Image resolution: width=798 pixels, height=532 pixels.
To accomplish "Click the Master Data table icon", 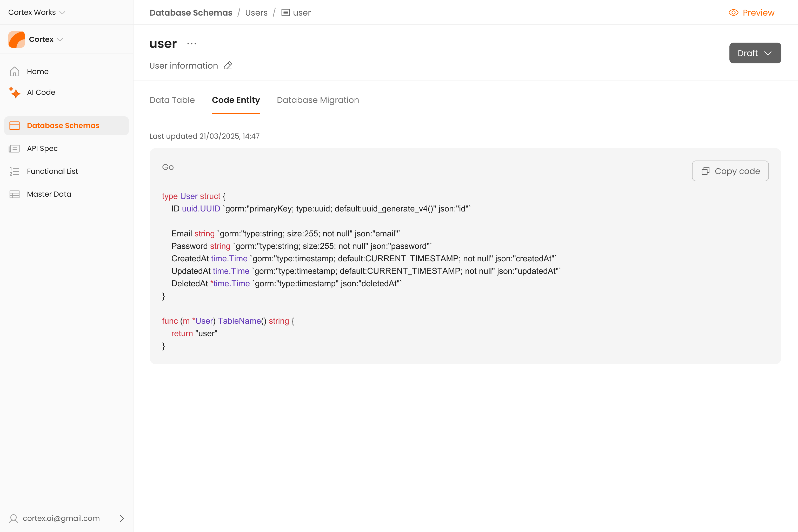I will [x=15, y=194].
